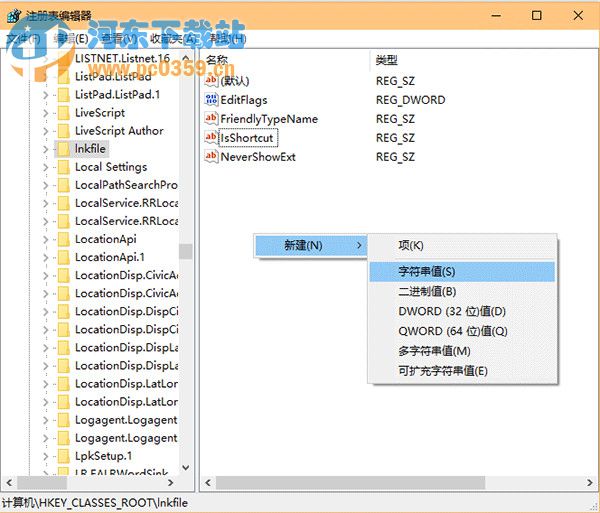Viewport: 600px width, 513px height.
Task: Select the NeverShowExt value name
Action: click(x=258, y=157)
